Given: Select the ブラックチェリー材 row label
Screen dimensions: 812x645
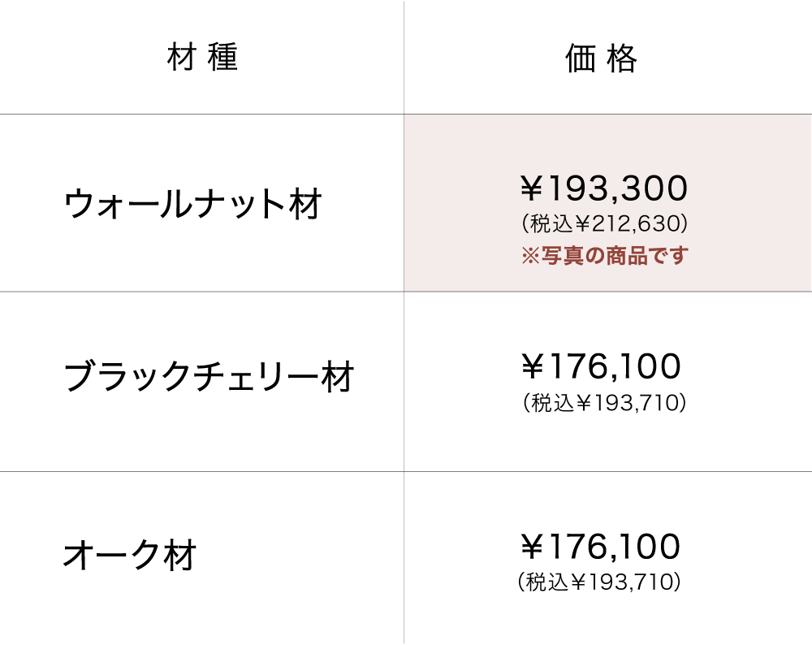Looking at the screenshot, I should coord(209,378).
